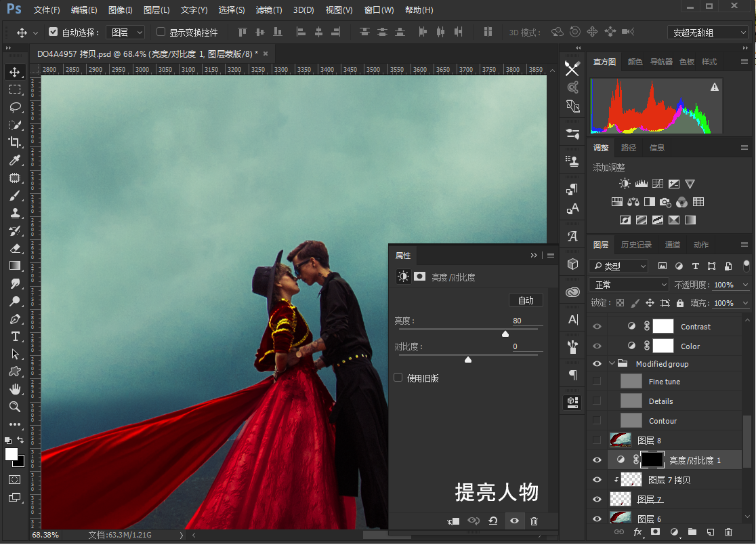
Task: Show the Fine tune layer
Action: (597, 381)
